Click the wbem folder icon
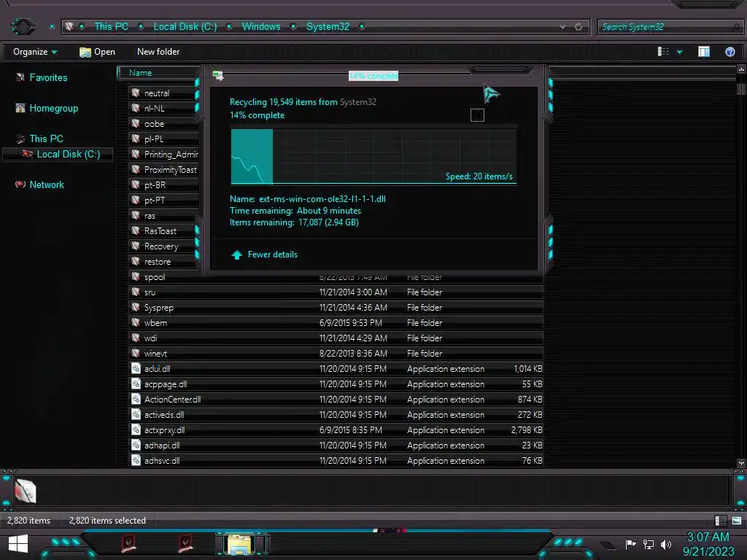This screenshot has height=560, width=747. (136, 322)
